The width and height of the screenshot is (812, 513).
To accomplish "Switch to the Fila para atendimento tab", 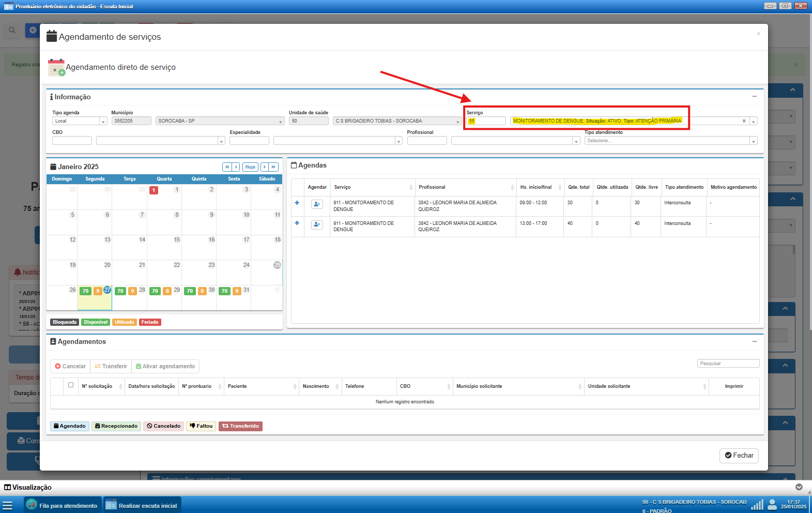I will [62, 506].
